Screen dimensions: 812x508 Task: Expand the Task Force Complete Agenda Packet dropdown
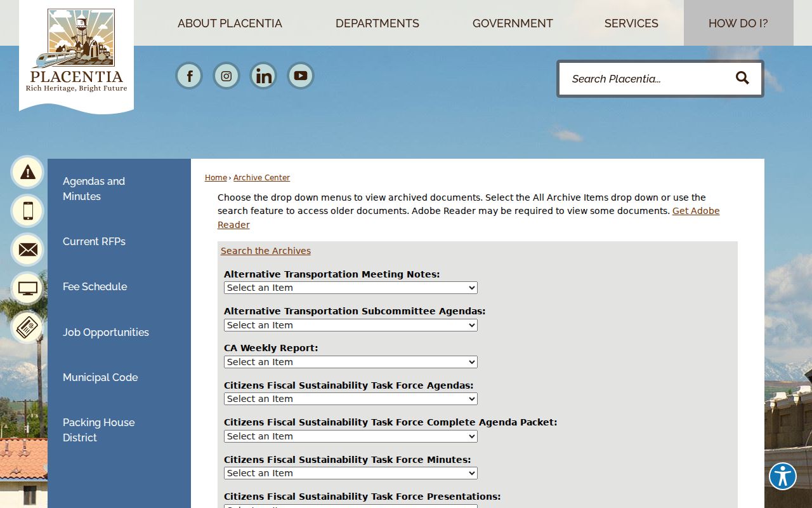pyautogui.click(x=351, y=436)
